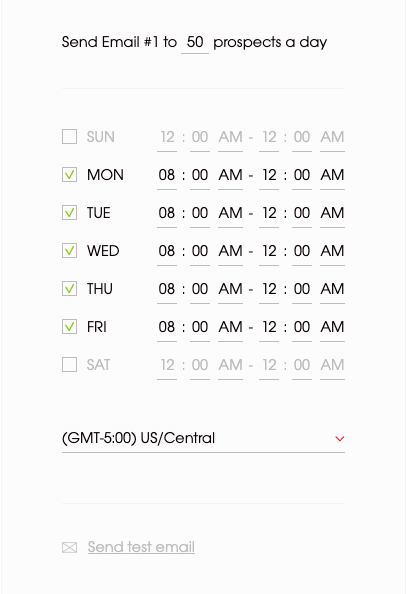Open Friday end AM/PM selector
407x594 pixels.
click(332, 327)
